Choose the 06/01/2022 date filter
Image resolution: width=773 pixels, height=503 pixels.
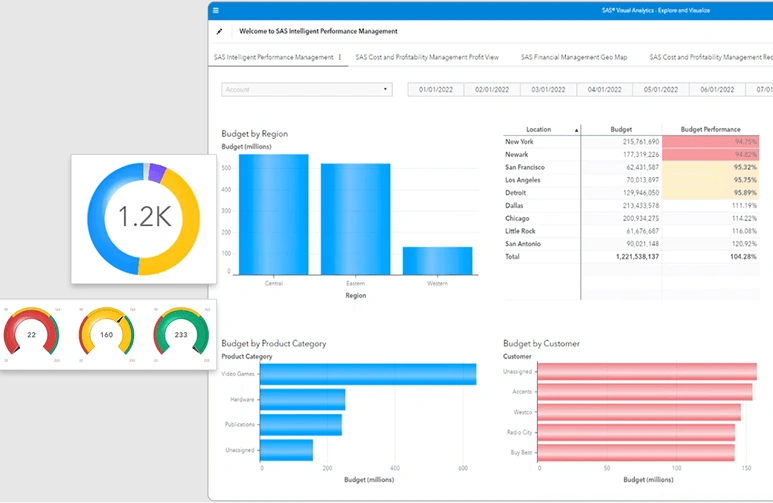717,90
